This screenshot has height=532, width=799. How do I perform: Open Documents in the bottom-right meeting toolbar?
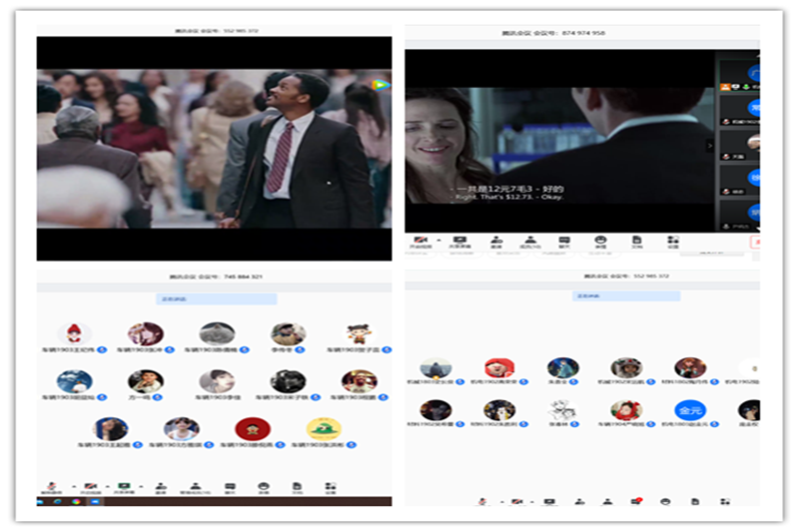point(695,502)
